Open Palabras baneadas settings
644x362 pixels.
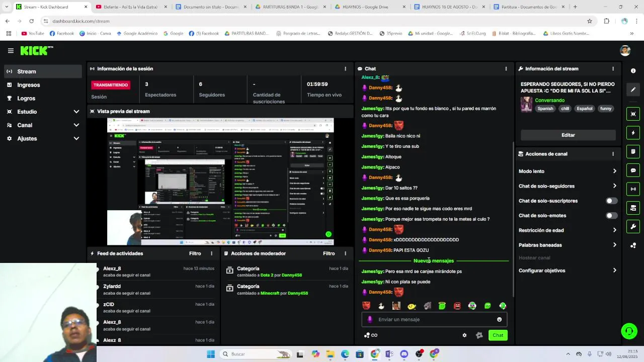(568, 245)
